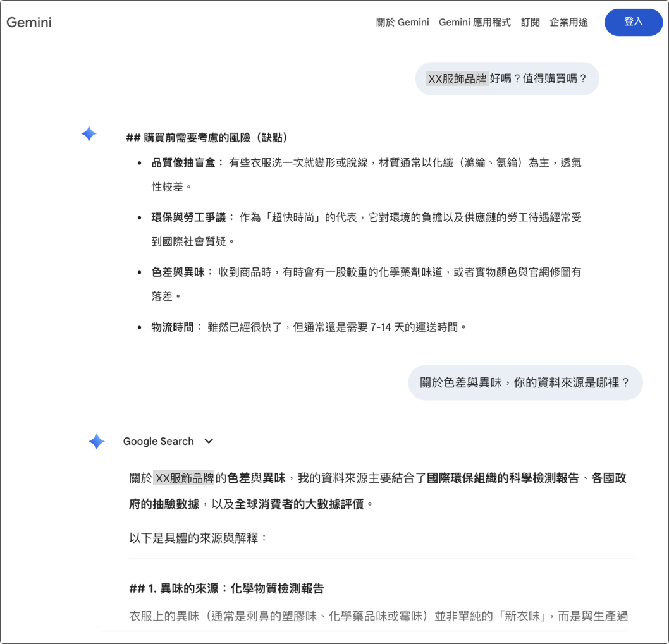This screenshot has width=669, height=644.
Task: Select the first user message about XX服飾品牌
Action: click(507, 78)
